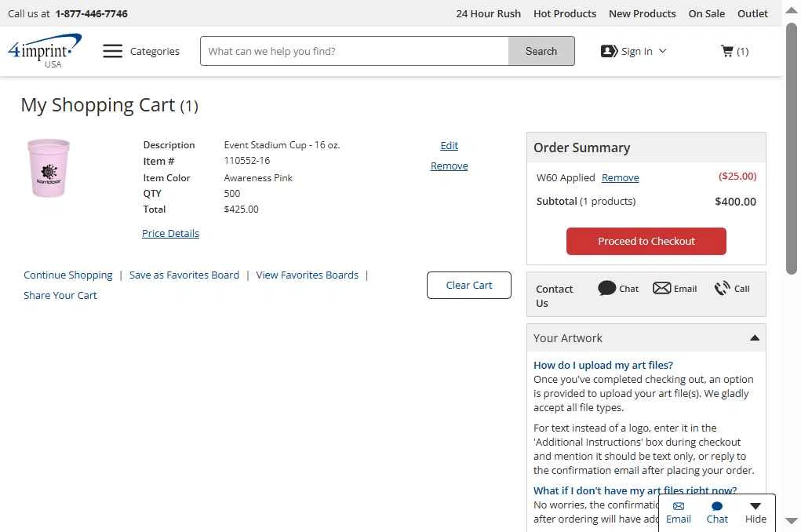
Task: Click the Sign In account icon
Action: point(609,51)
